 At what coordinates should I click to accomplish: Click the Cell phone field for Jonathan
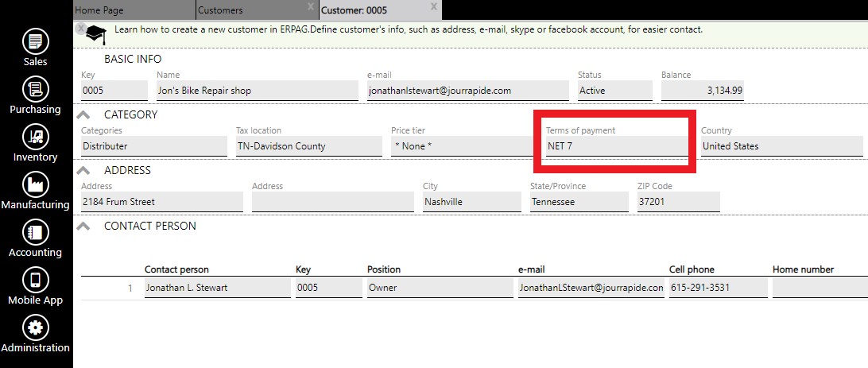[717, 288]
